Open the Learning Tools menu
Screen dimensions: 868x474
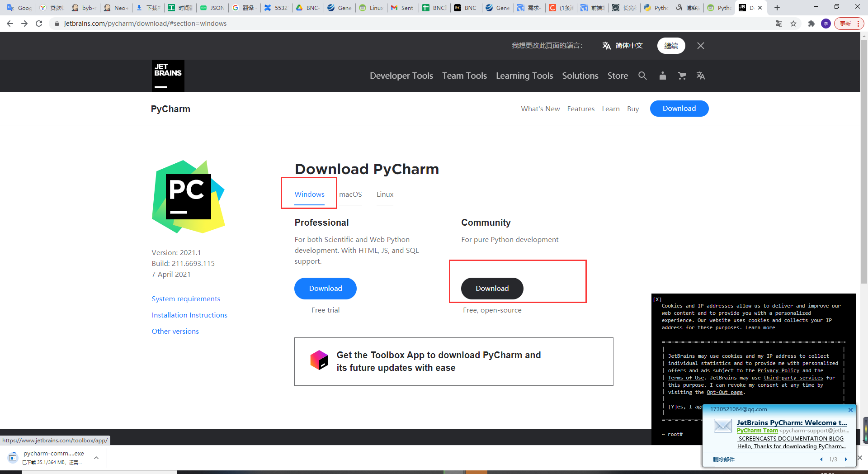pyautogui.click(x=524, y=76)
